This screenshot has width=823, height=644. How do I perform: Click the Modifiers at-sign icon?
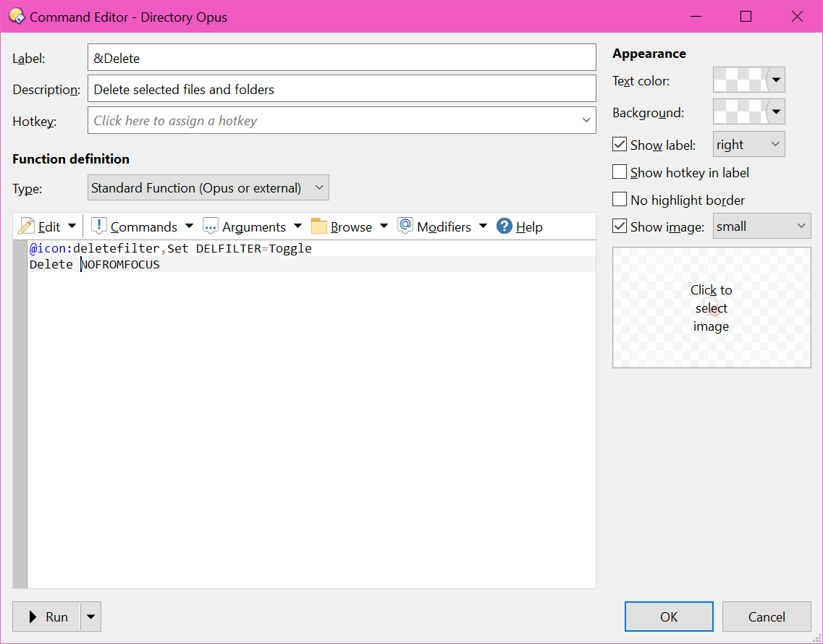405,226
